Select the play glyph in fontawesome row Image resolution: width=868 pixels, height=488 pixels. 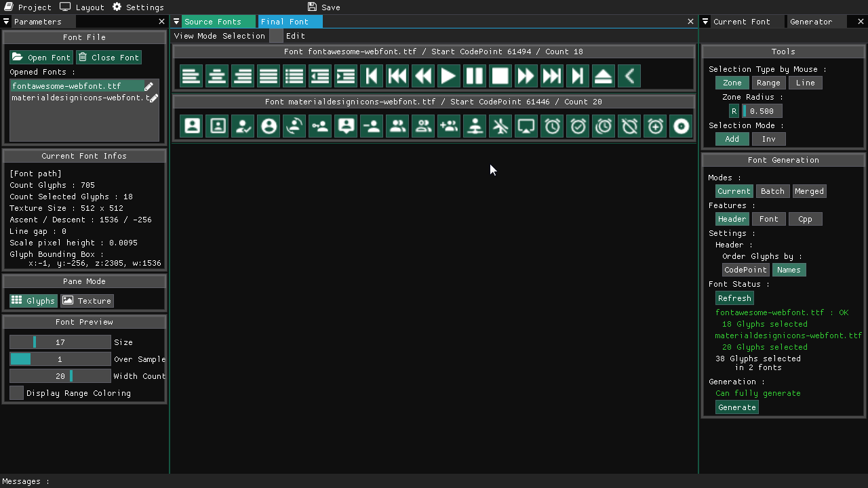pyautogui.click(x=448, y=75)
